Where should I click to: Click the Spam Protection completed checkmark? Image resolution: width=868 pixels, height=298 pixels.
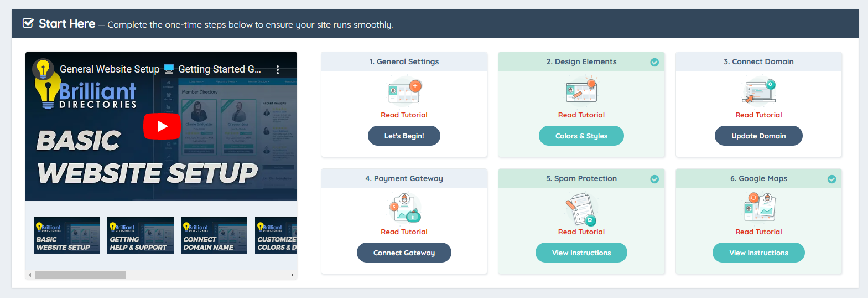654,179
